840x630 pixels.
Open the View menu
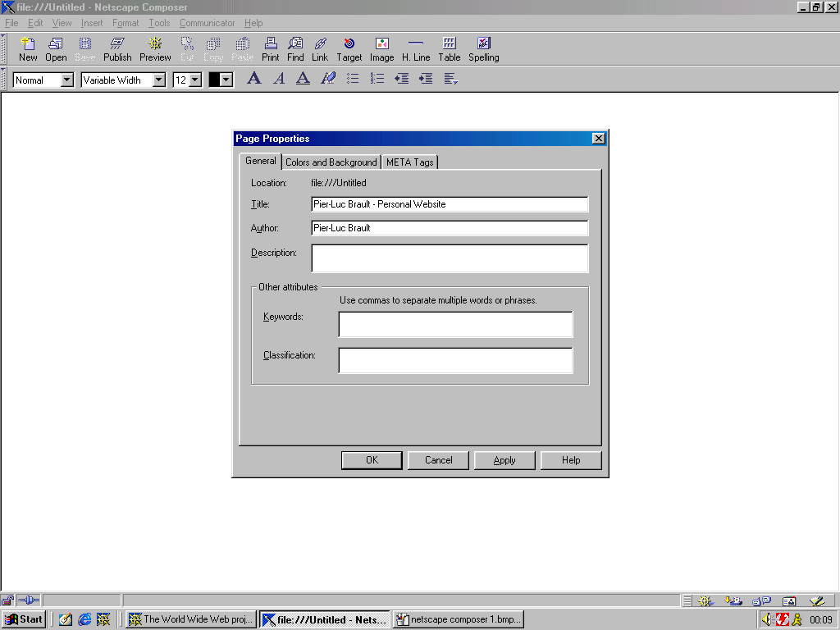[62, 23]
